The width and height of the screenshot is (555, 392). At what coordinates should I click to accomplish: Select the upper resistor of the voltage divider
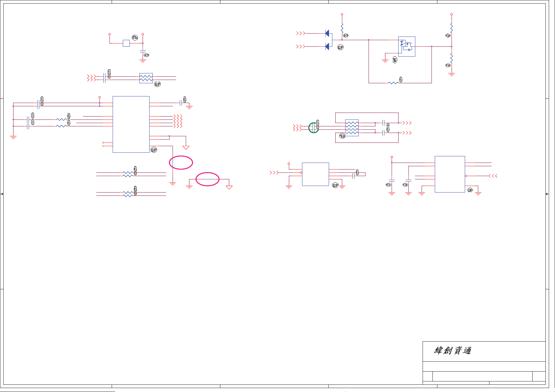coord(452,28)
